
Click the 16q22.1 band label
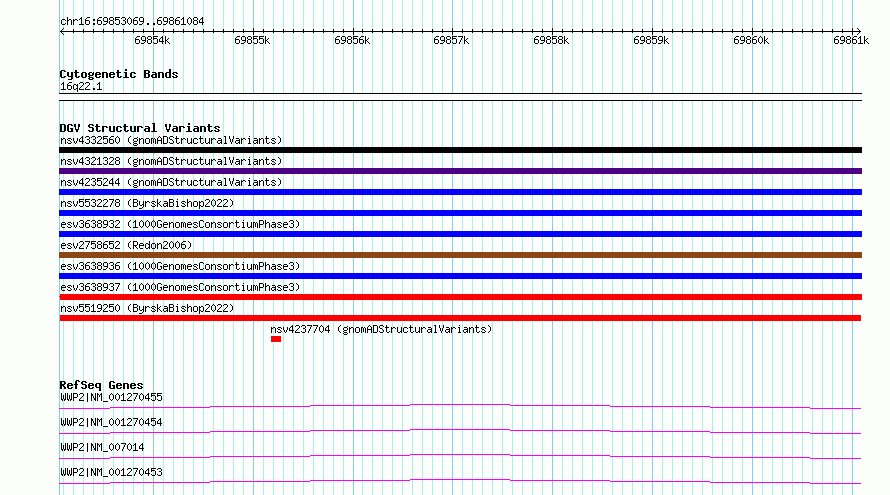pyautogui.click(x=81, y=86)
